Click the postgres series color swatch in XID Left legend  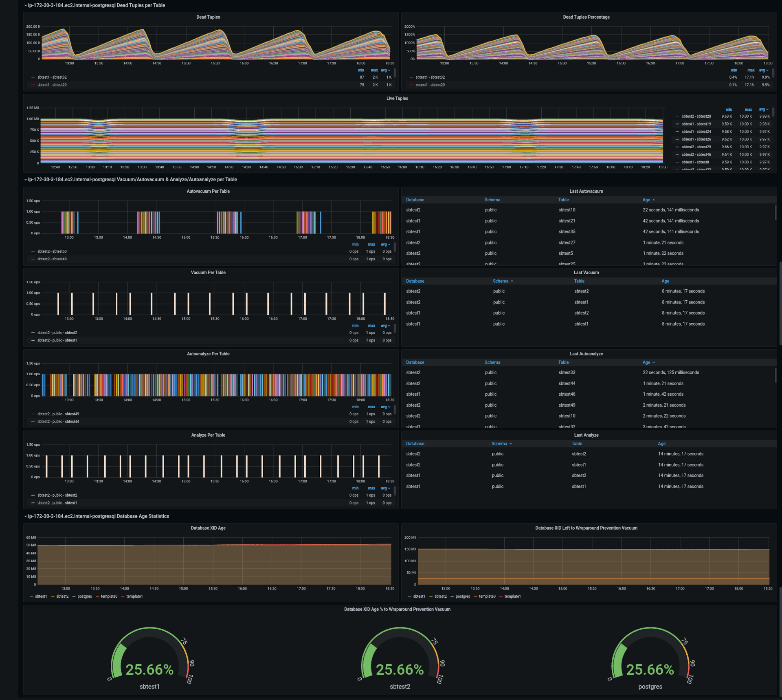[452, 597]
